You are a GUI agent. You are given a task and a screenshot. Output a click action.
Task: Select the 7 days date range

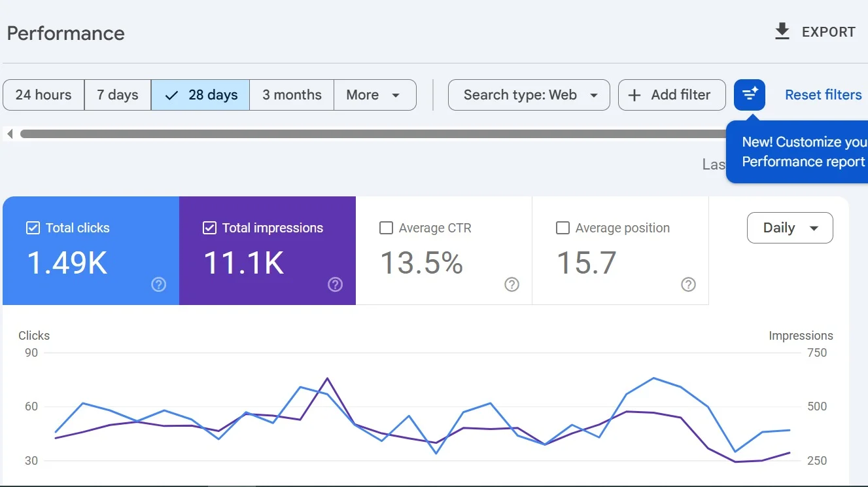click(118, 95)
